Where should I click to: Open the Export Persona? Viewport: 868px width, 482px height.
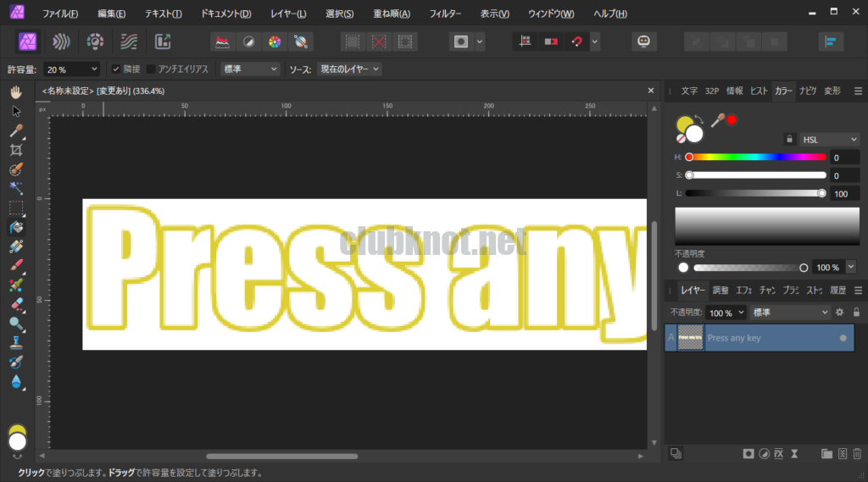163,42
